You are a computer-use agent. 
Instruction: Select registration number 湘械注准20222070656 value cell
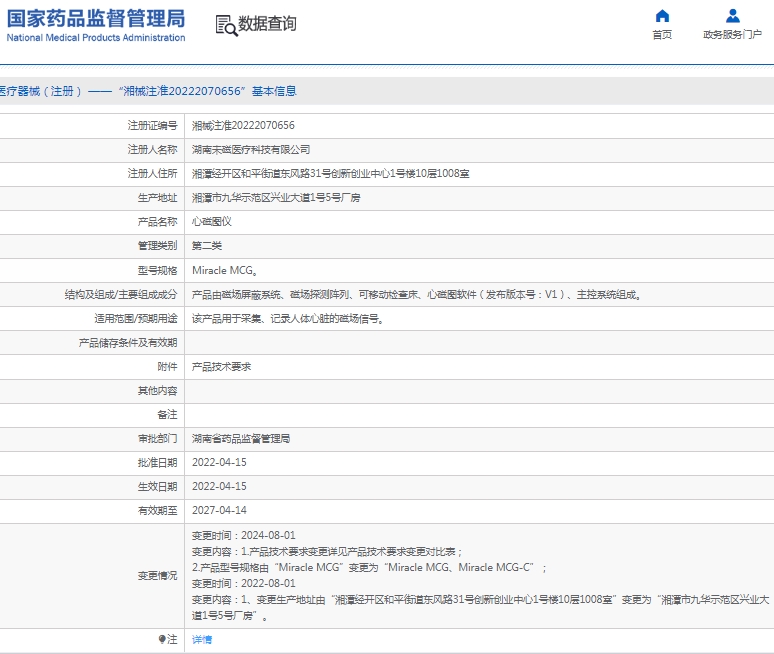[243, 125]
